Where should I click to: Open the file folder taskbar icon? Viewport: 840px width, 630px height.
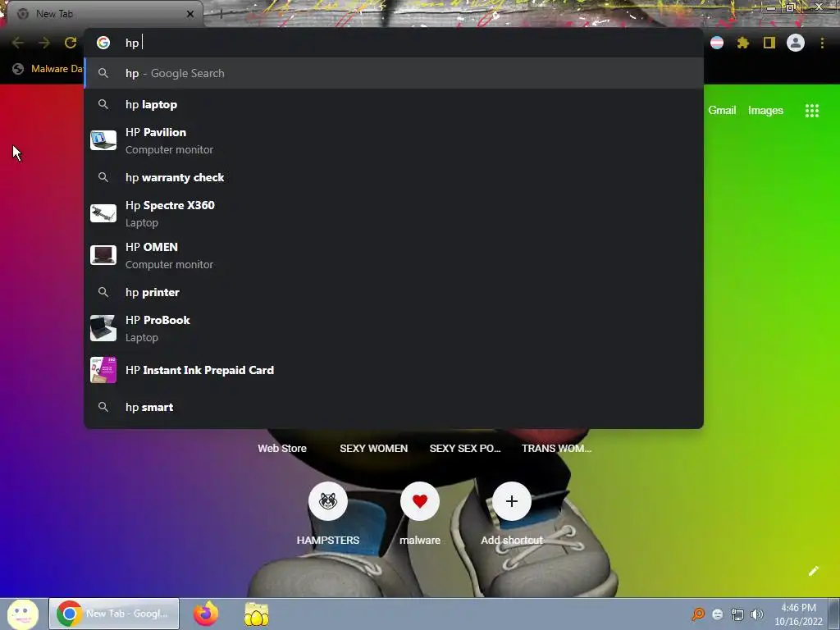[x=257, y=614]
